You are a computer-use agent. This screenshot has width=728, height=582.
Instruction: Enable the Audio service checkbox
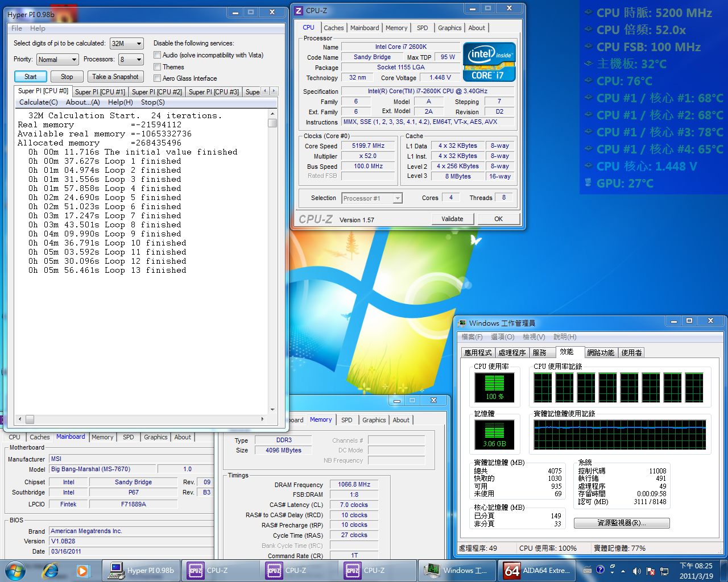157,55
